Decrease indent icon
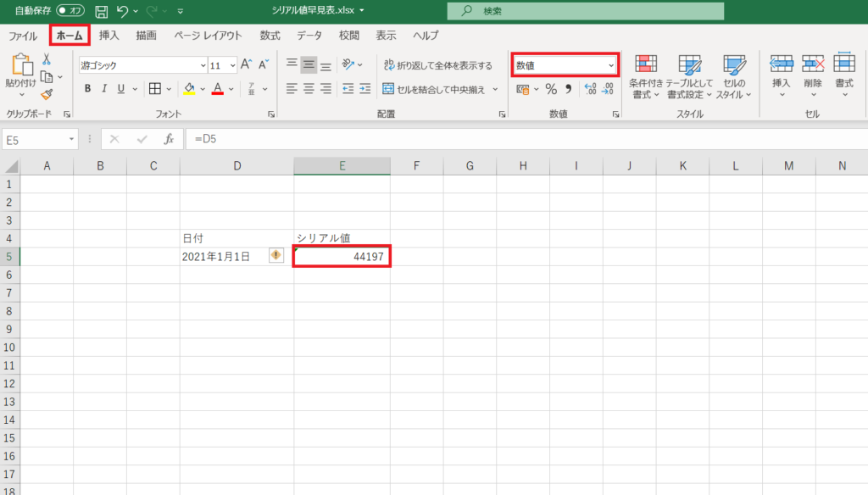Image resolution: width=868 pixels, height=495 pixels. tap(348, 89)
